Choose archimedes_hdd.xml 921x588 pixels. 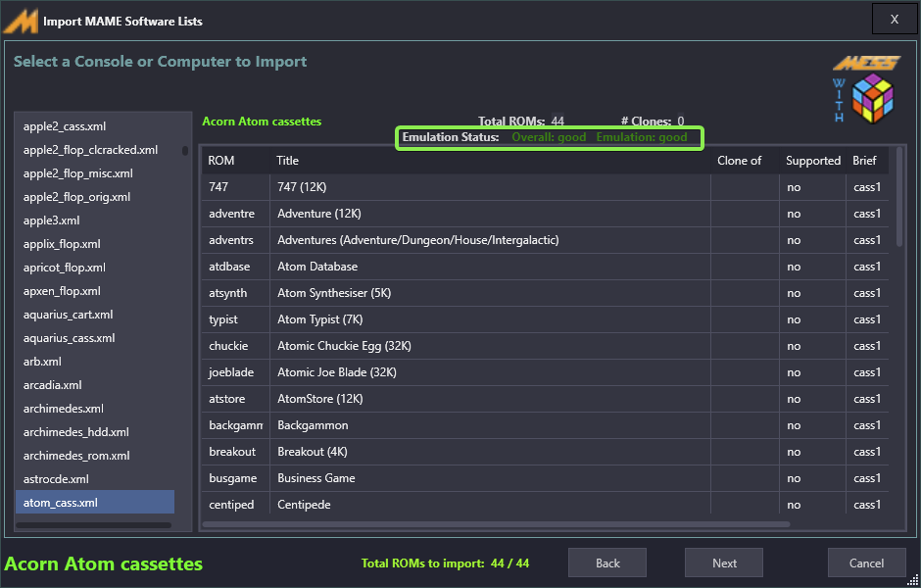[95, 432]
